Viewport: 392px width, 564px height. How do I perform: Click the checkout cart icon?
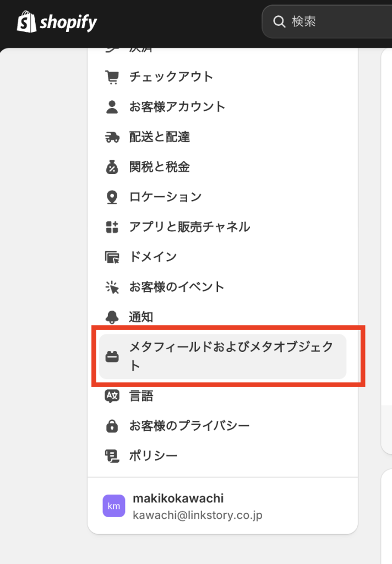(112, 77)
